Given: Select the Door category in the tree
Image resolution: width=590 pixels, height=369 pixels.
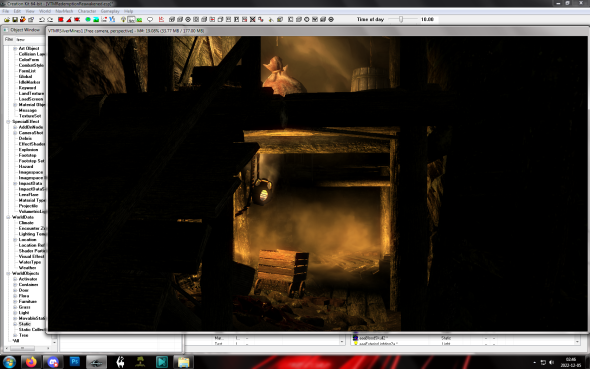Looking at the screenshot, I should pos(24,290).
